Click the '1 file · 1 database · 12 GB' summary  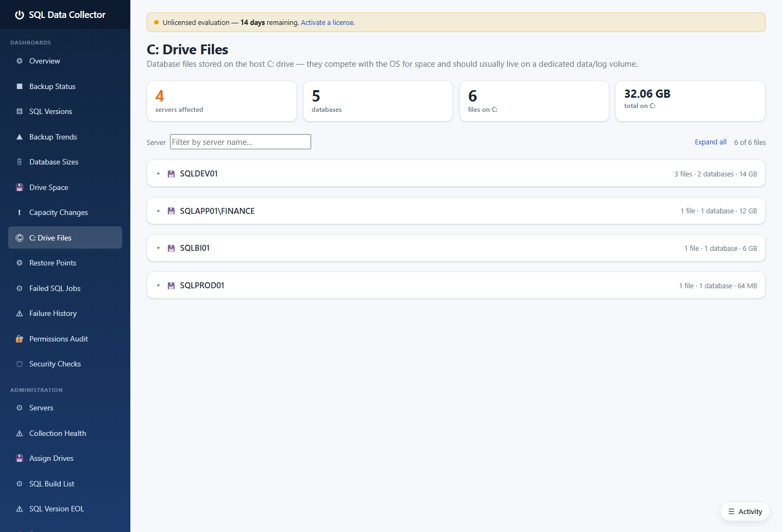[x=719, y=211]
